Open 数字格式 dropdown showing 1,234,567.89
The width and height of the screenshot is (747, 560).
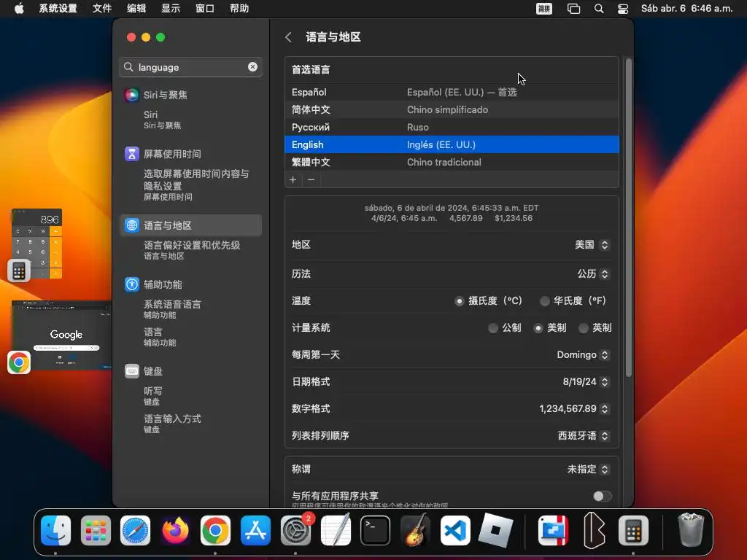(x=575, y=408)
